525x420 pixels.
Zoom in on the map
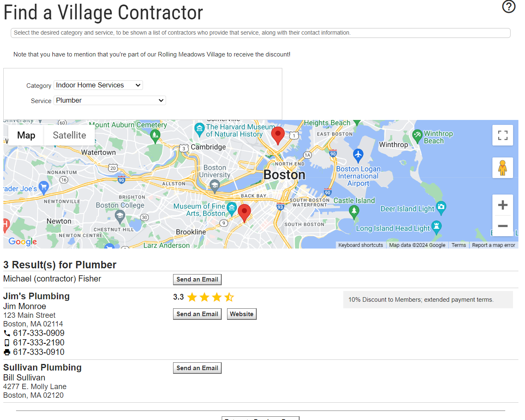(x=503, y=205)
